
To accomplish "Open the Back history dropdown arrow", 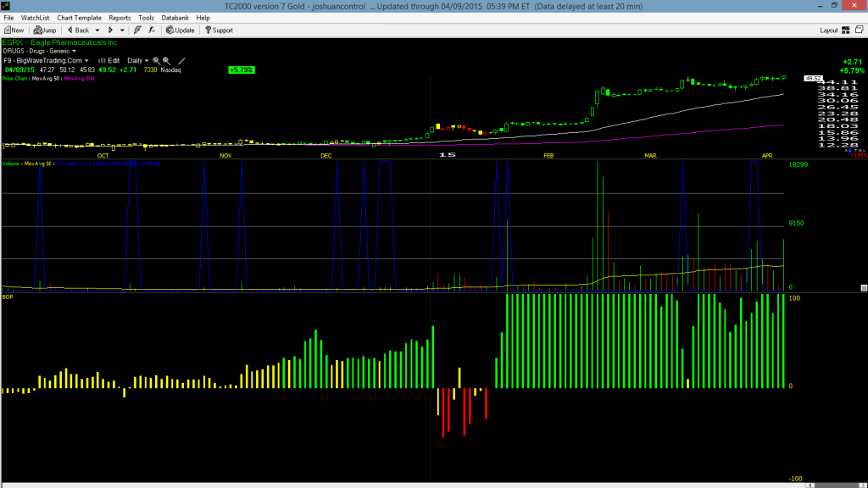I will [x=97, y=30].
